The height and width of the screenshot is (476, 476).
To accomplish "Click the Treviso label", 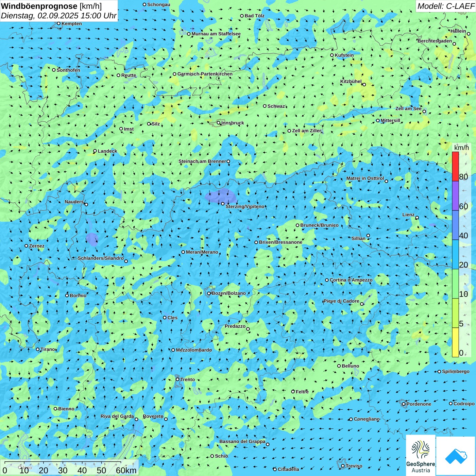I will point(354,466).
